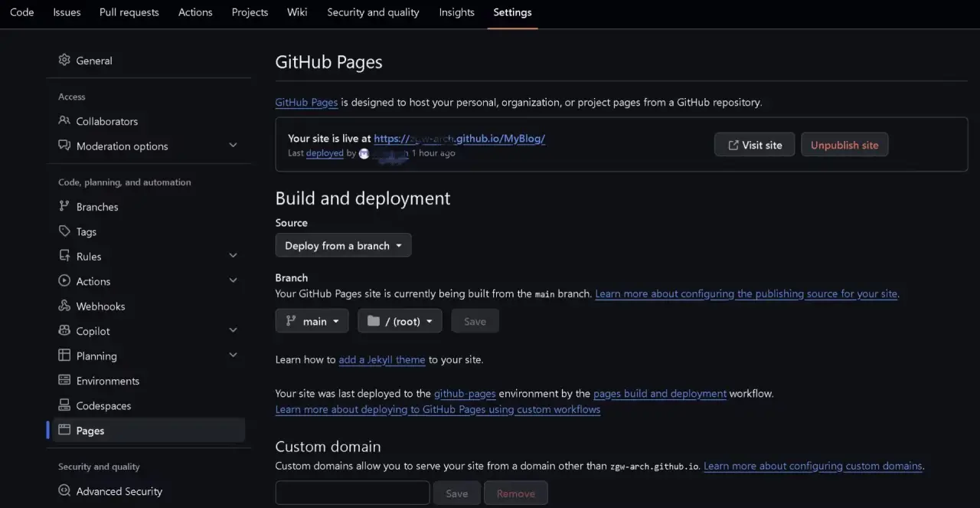Open link about custom workflows deployment
The height and width of the screenshot is (508, 980).
point(438,409)
